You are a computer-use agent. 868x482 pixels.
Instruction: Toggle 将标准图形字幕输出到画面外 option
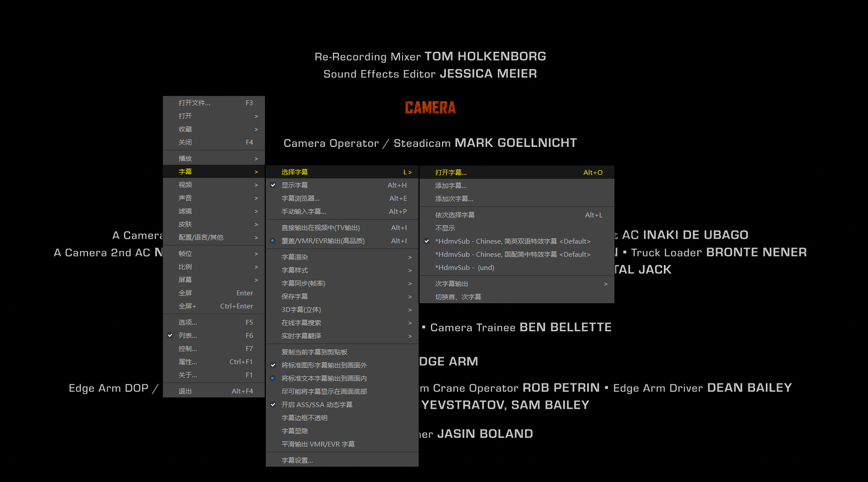click(x=324, y=365)
